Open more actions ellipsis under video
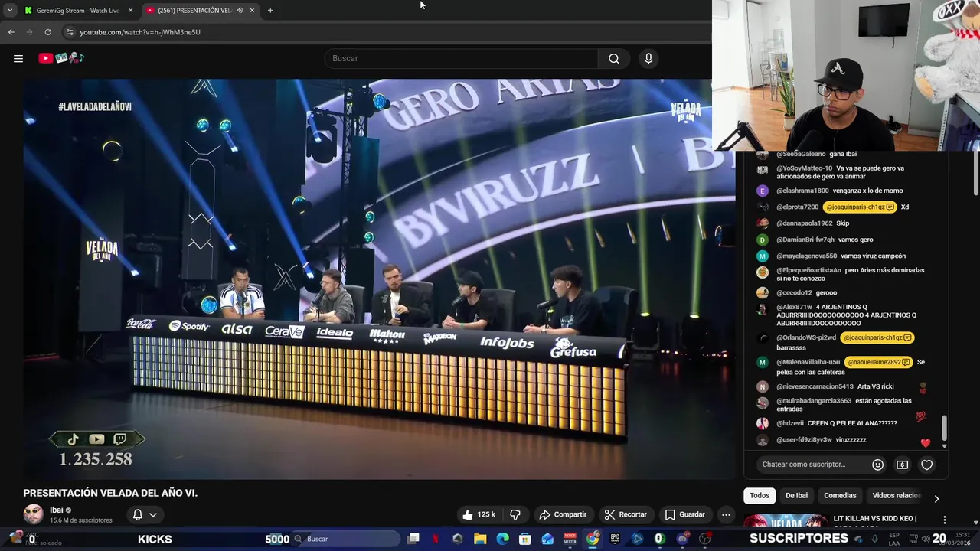980x551 pixels. [x=726, y=514]
